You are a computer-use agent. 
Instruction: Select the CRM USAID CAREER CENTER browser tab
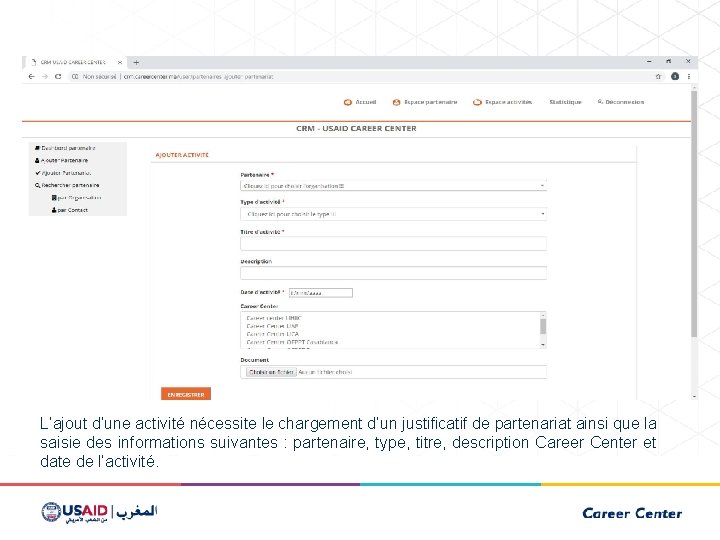[73, 62]
